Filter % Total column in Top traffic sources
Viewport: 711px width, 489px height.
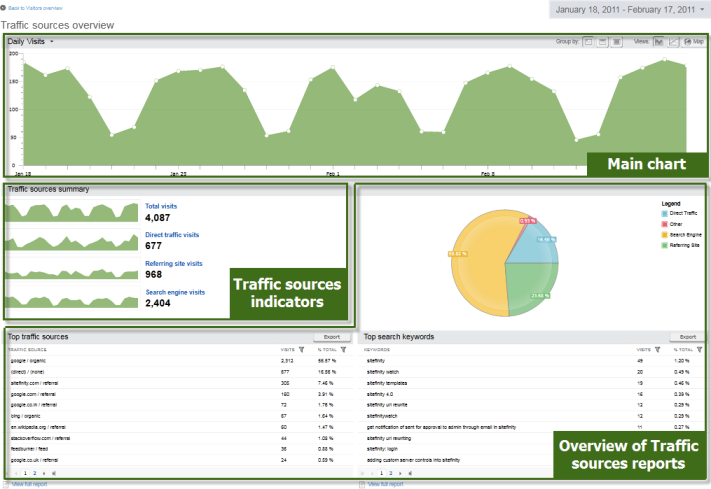343,349
